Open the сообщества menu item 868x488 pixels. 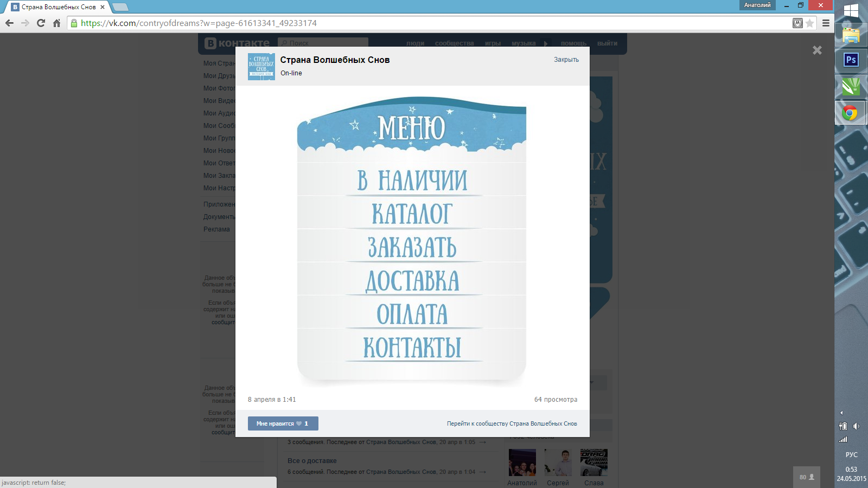point(454,43)
